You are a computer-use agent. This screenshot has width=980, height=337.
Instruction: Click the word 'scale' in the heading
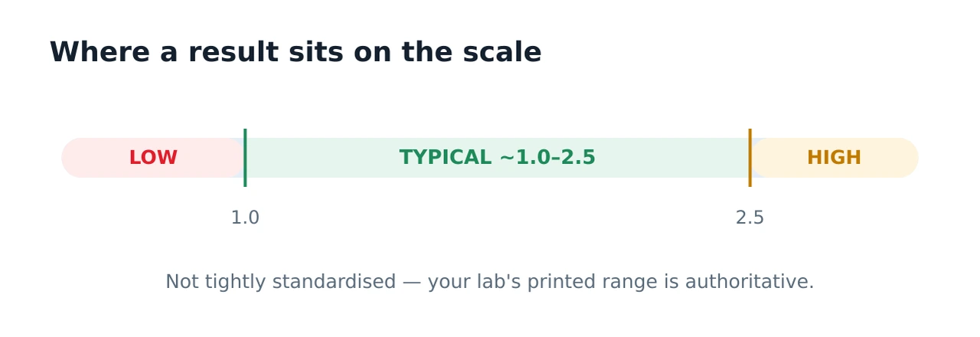coord(502,53)
